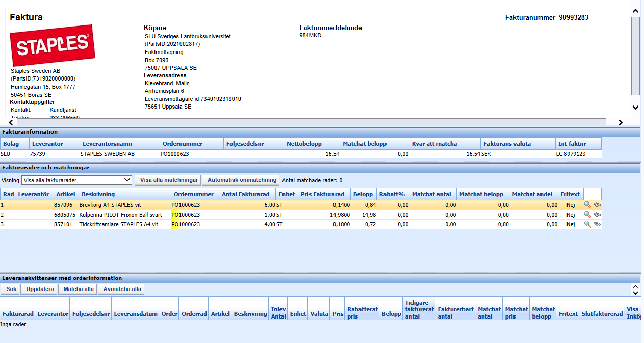Click the down arrow beside Leveranskvittenser buttons
Viewport: 644px width, 343px height.
tap(635, 293)
